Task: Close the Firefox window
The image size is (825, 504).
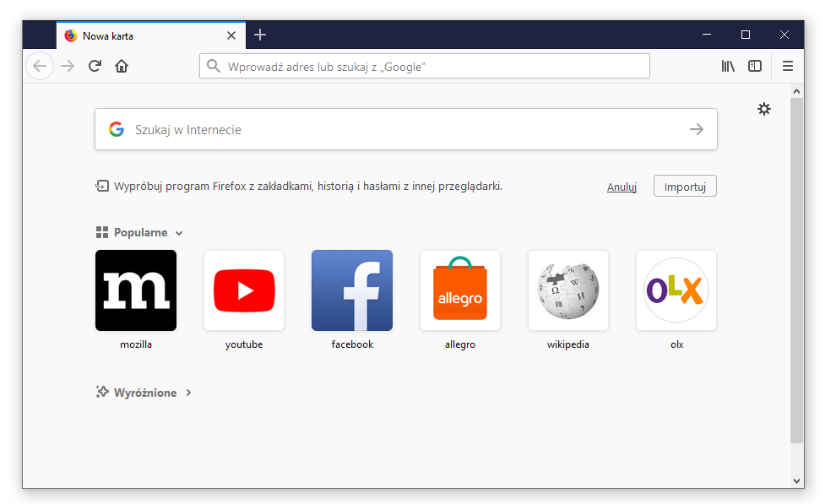Action: 784,35
